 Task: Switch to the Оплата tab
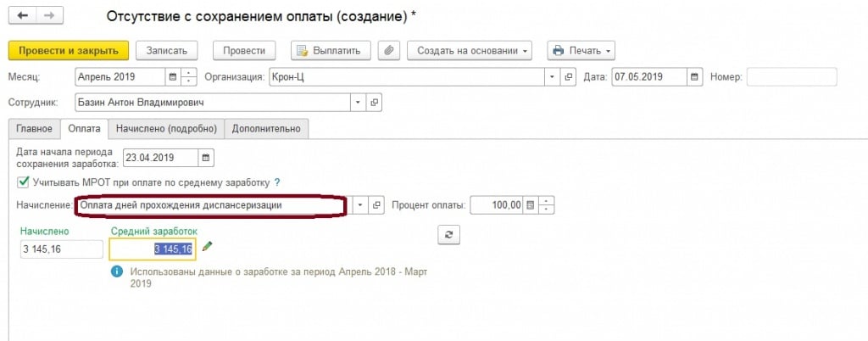point(84,128)
